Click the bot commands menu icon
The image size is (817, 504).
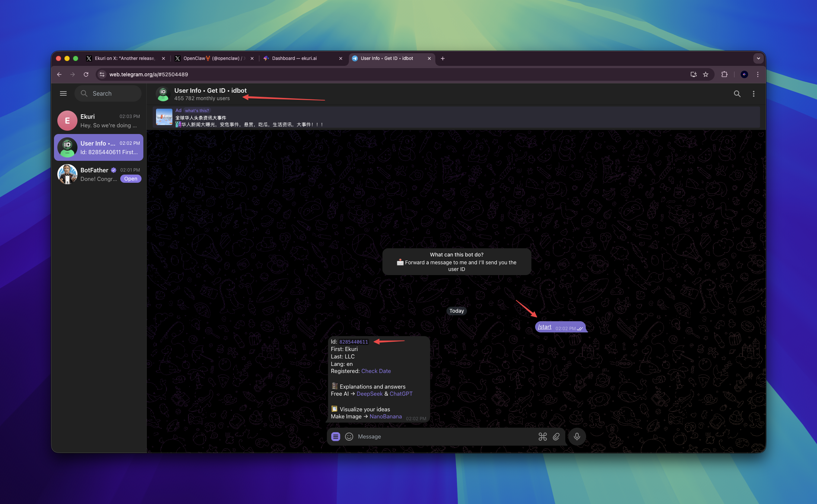tap(336, 437)
